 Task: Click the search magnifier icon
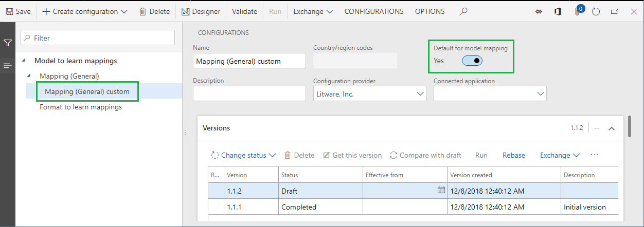[x=463, y=11]
